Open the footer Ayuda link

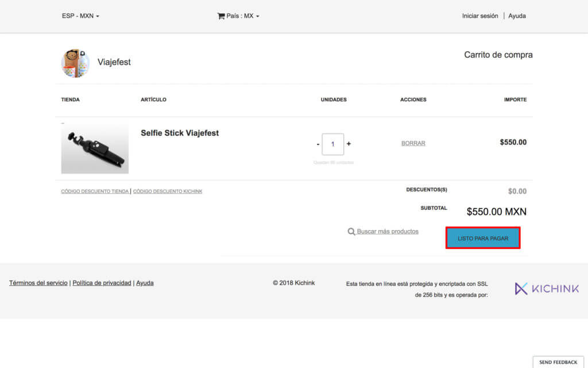[145, 283]
